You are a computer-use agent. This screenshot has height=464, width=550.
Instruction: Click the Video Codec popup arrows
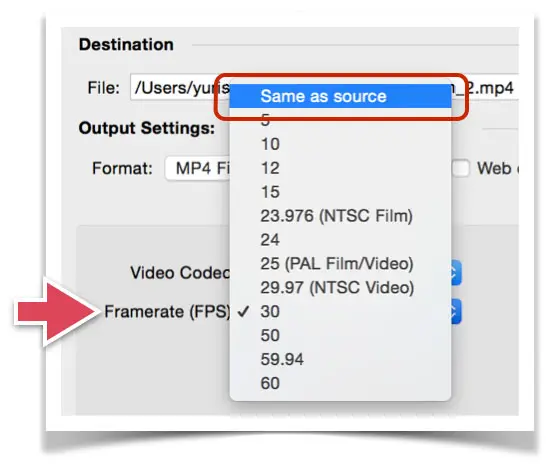(x=456, y=273)
